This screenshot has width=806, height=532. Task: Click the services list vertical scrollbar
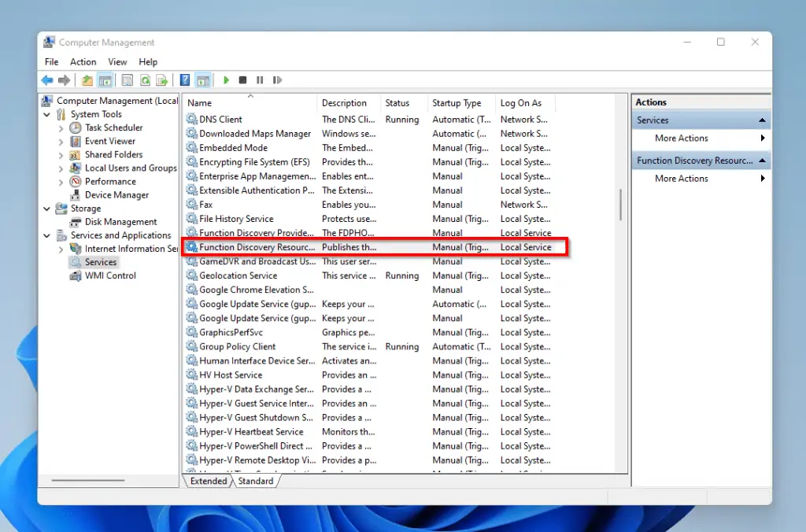[x=621, y=205]
